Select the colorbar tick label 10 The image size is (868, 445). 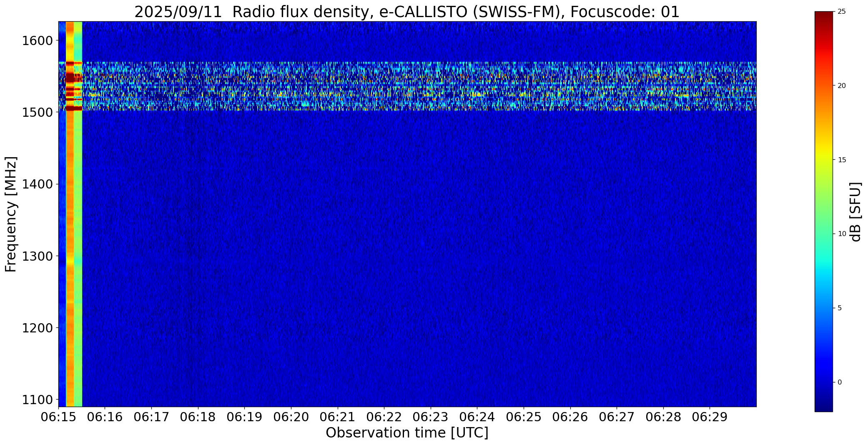tap(842, 234)
